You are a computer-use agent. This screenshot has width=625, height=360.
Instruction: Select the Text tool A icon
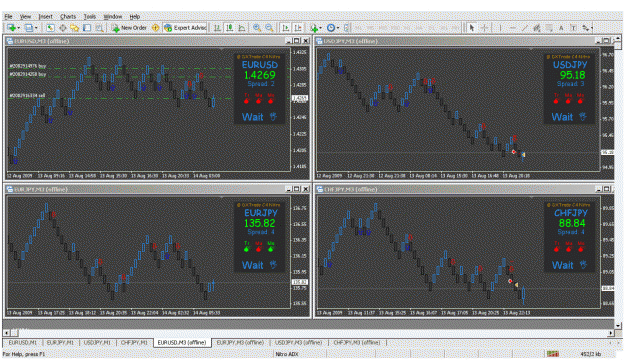point(561,28)
